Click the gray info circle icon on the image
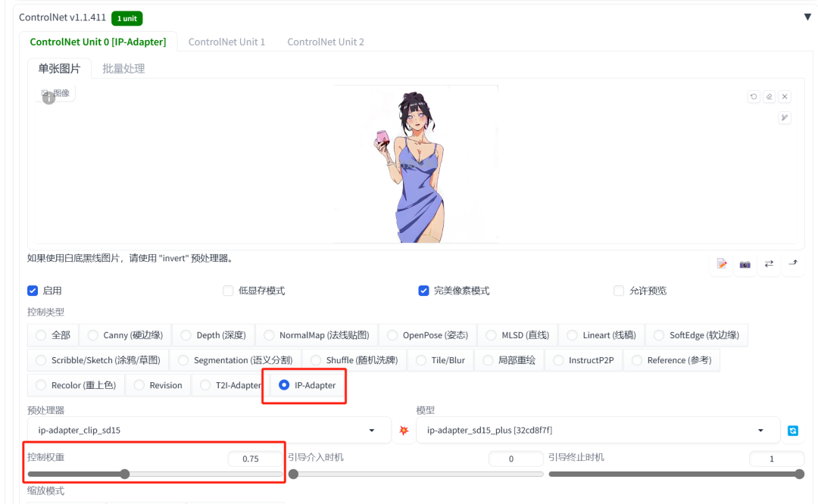The image size is (818, 504). (x=48, y=98)
